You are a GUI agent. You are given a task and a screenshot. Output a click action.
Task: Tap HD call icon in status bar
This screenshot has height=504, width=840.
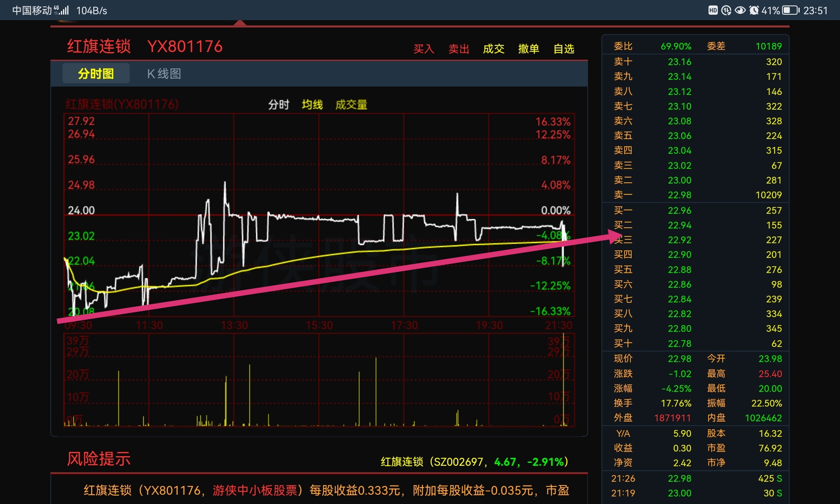coord(713,10)
